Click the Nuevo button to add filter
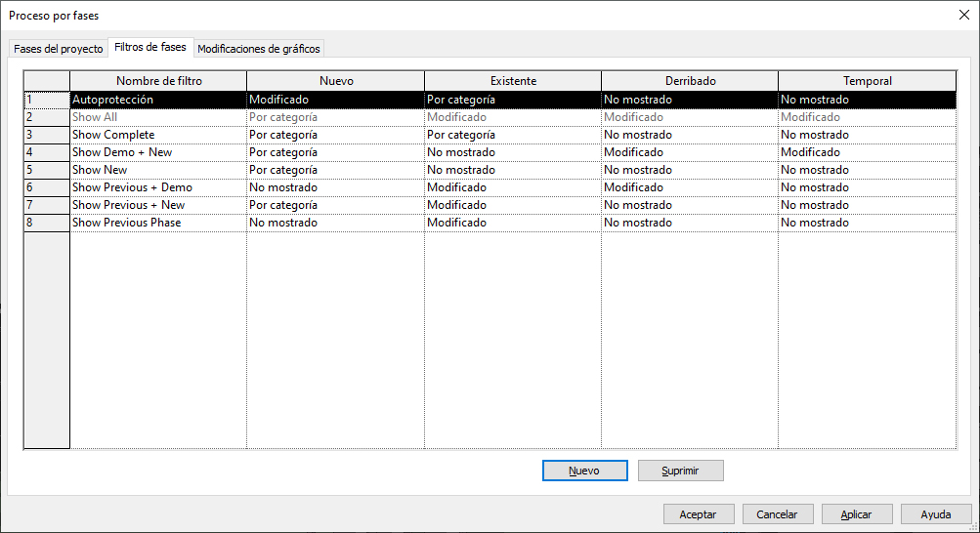 click(584, 471)
